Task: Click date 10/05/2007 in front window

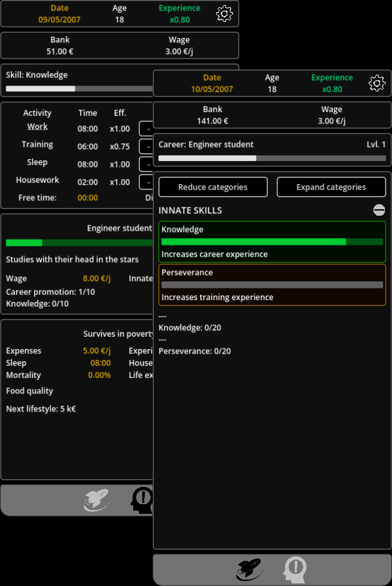Action: pos(212,89)
